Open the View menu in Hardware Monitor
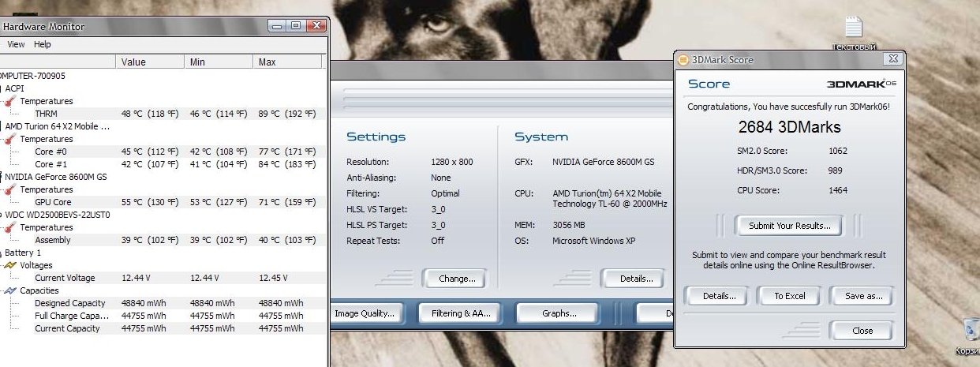The height and width of the screenshot is (367, 980). coord(16,44)
